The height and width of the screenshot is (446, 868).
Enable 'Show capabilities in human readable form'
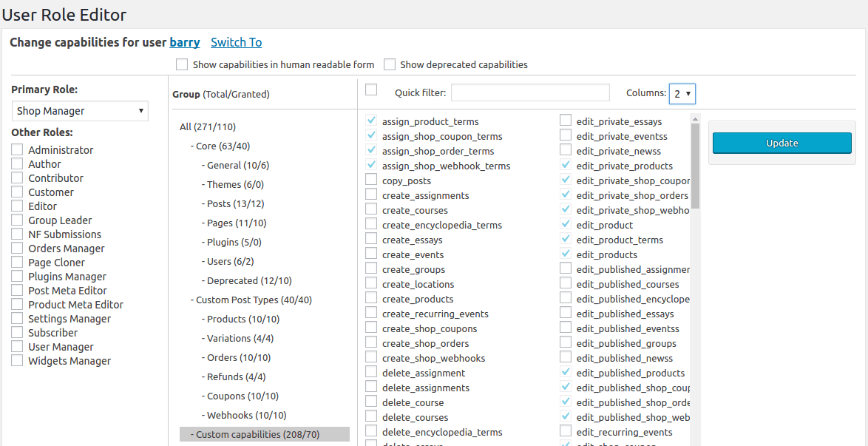click(182, 64)
